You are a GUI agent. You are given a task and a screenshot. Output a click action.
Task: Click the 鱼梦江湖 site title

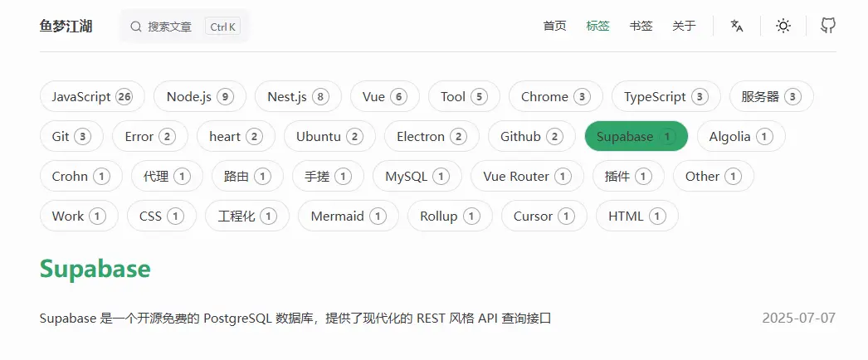tap(66, 26)
